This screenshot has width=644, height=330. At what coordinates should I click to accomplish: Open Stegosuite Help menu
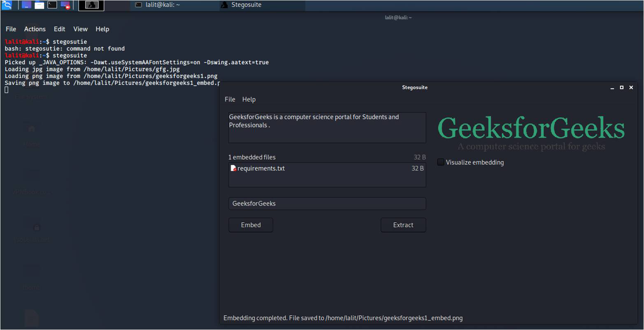pyautogui.click(x=249, y=99)
